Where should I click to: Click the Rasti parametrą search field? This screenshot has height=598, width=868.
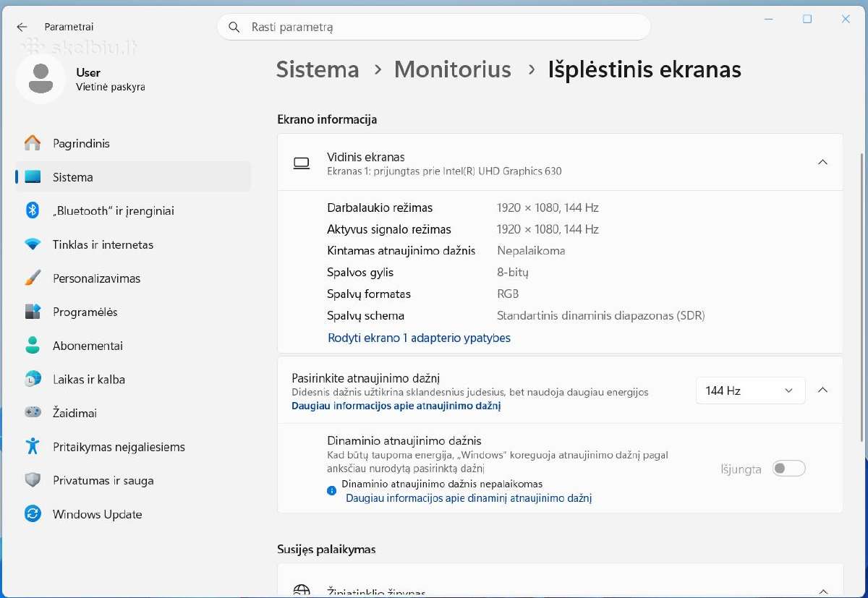(434, 27)
